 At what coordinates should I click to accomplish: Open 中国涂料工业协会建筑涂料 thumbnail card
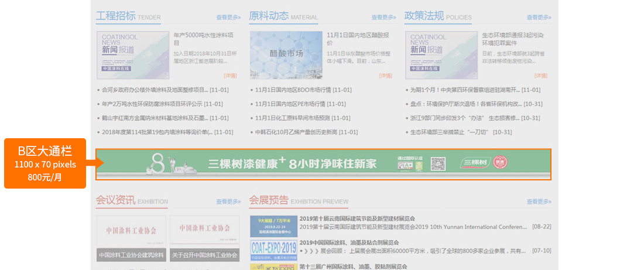click(x=131, y=238)
